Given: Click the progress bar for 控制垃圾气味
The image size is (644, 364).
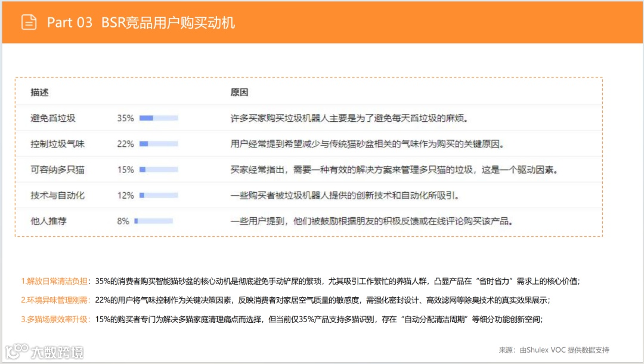Looking at the screenshot, I should click(159, 144).
